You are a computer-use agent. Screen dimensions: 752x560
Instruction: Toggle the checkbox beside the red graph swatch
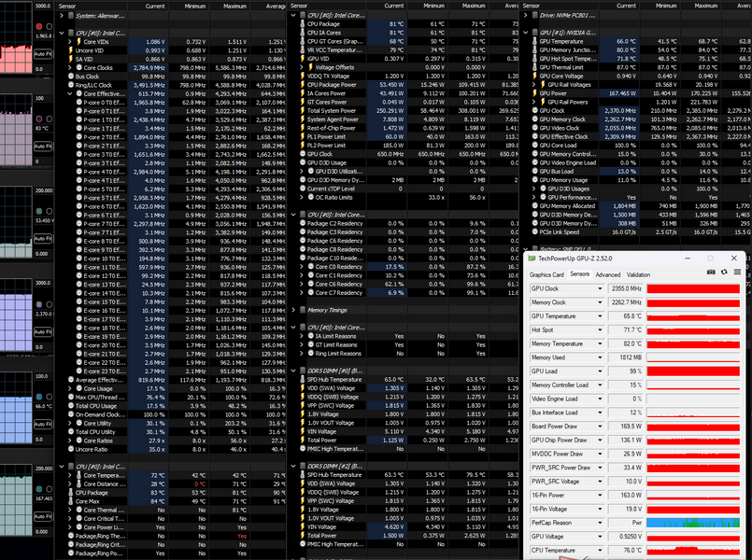click(49, 26)
